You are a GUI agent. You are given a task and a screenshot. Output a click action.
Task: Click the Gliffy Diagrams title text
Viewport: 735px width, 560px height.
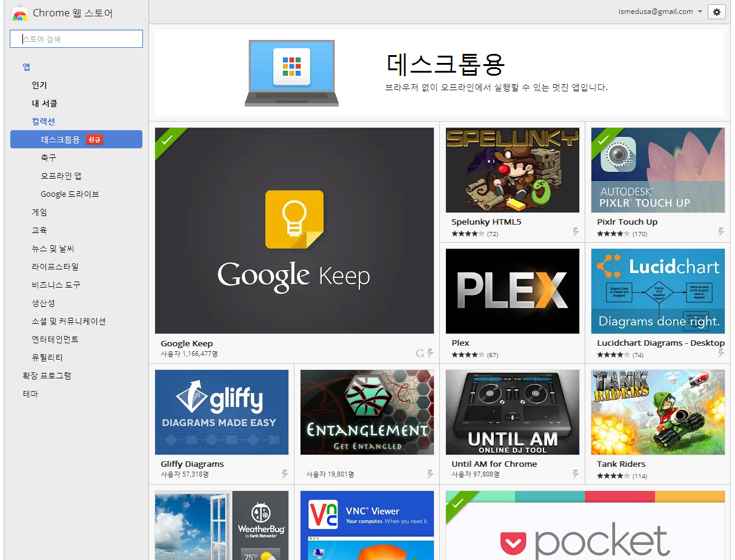click(x=192, y=464)
